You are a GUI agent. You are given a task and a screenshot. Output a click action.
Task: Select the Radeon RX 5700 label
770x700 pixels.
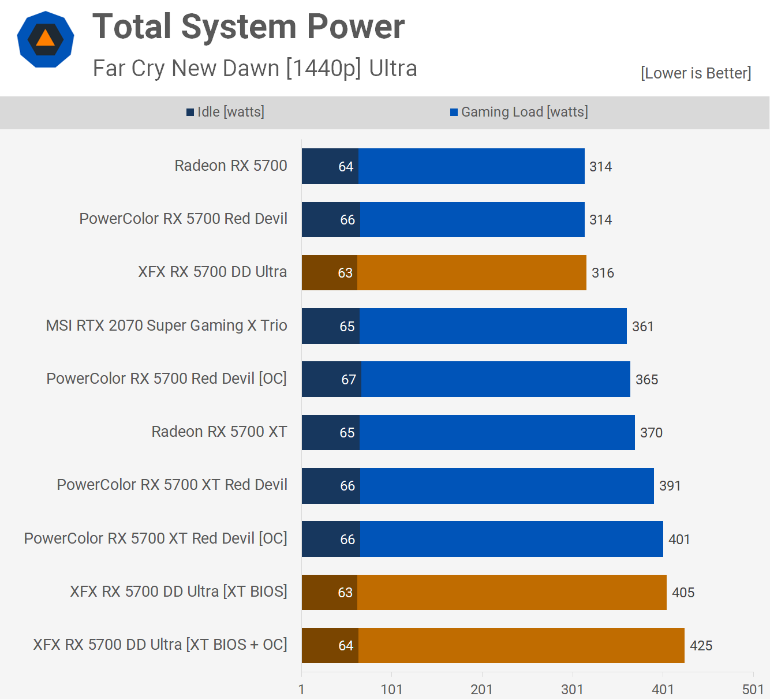(230, 166)
